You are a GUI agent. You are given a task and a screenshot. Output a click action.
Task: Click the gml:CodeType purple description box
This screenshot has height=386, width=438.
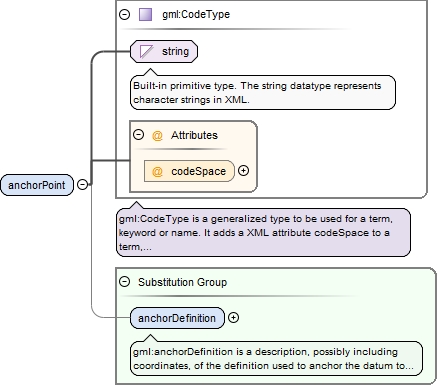point(263,233)
